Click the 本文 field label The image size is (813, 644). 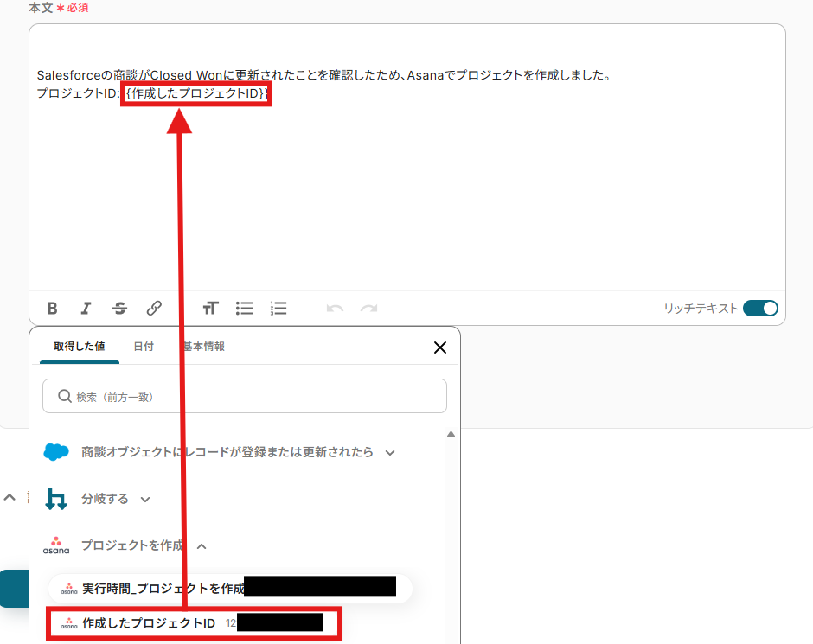click(41, 7)
